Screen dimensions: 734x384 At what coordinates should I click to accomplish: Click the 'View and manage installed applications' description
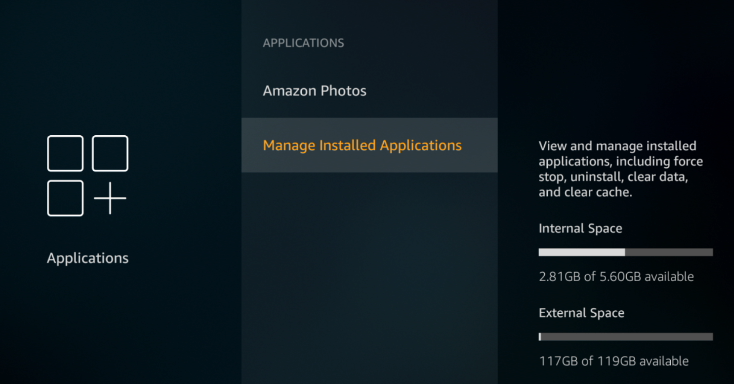pos(621,169)
